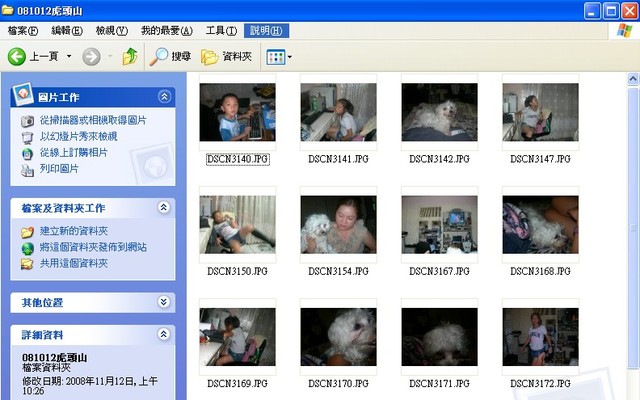640x400 pixels.
Task: Select the DSCN3147.JPG thumbnail
Action: 540,112
